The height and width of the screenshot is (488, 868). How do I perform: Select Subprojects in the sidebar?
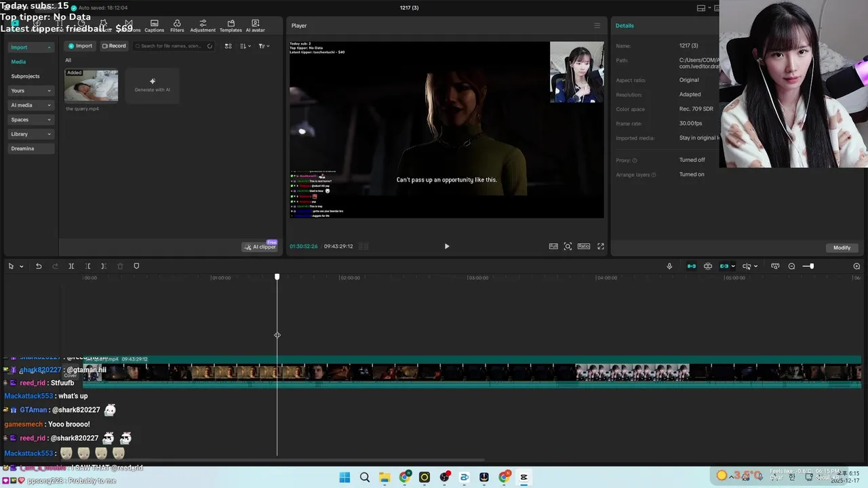25,76
